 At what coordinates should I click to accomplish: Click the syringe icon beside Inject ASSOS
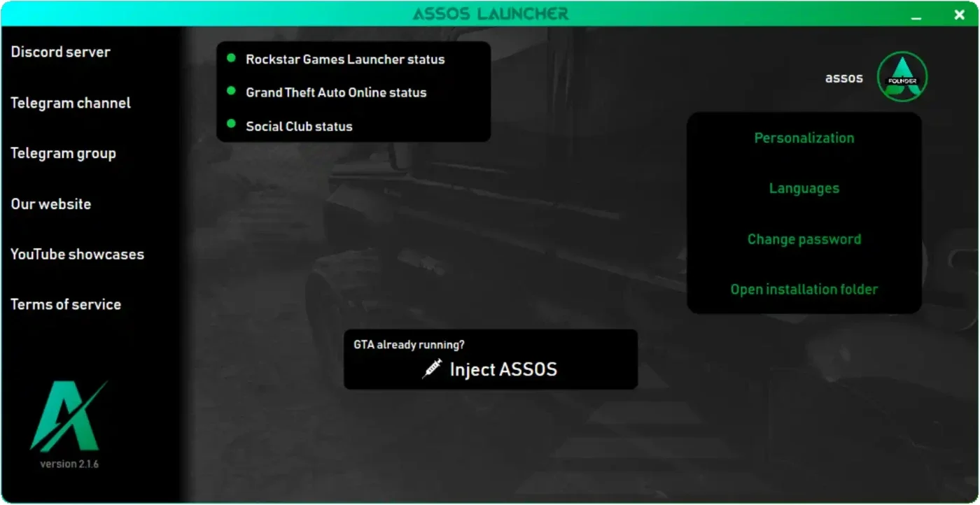pyautogui.click(x=432, y=369)
